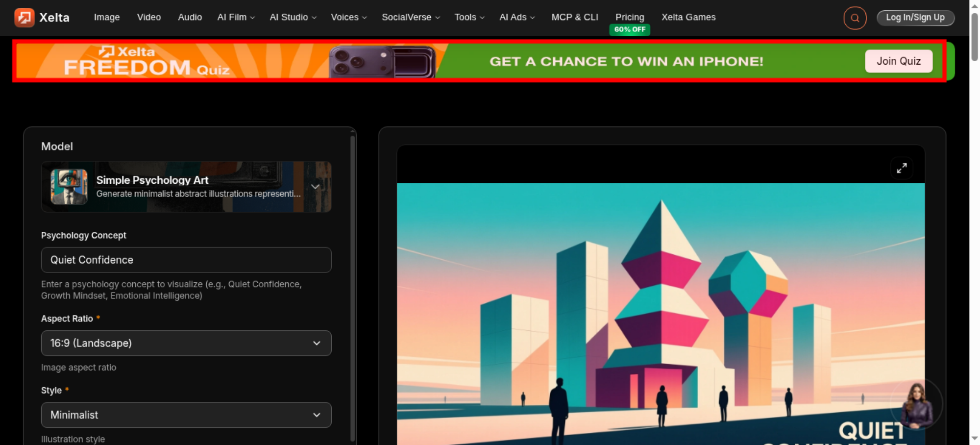This screenshot has width=980, height=445.
Task: Click the Simple Psychology Art model thumbnail
Action: click(x=69, y=187)
